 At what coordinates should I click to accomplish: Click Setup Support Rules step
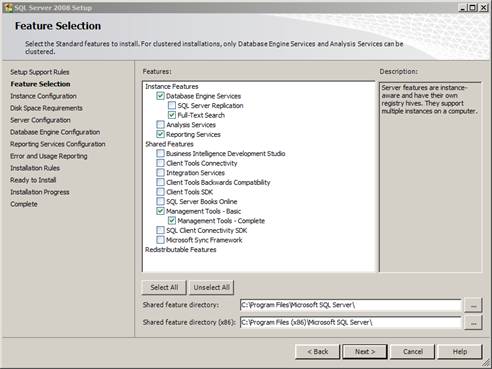coord(40,72)
